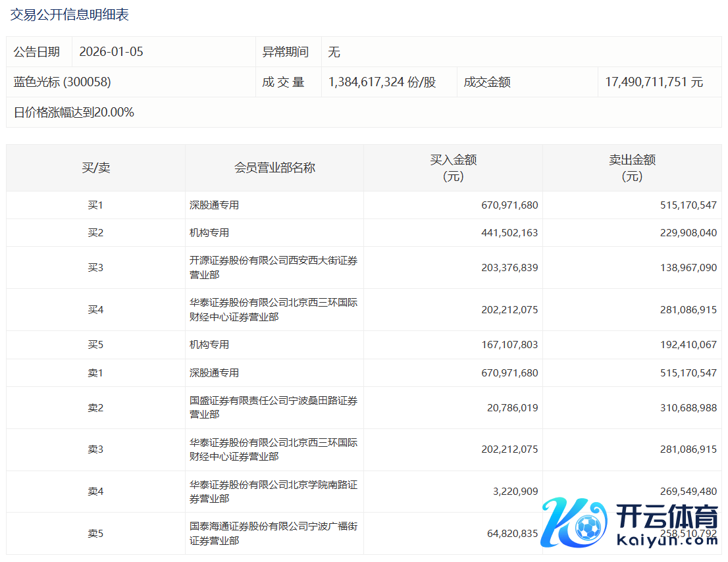
Task: Select the 成交量 value 1,384,617,324 cell
Action: [x=382, y=82]
